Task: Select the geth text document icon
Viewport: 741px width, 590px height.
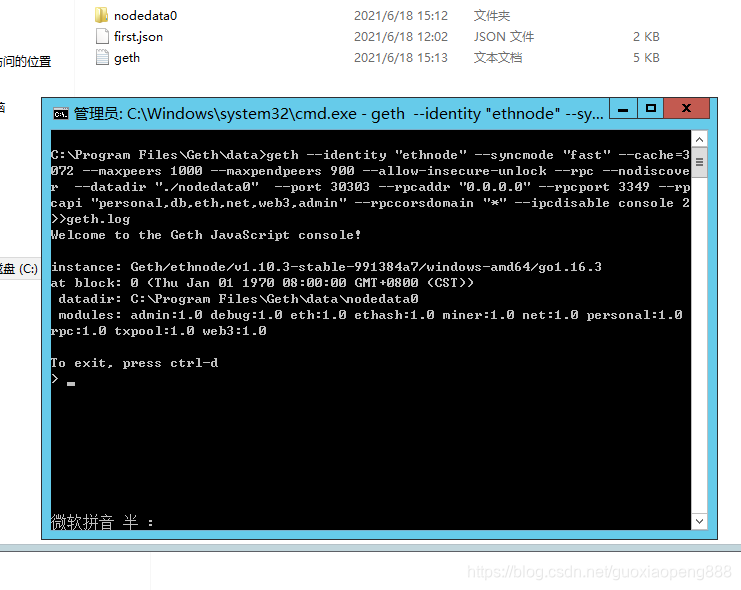Action: [102, 57]
